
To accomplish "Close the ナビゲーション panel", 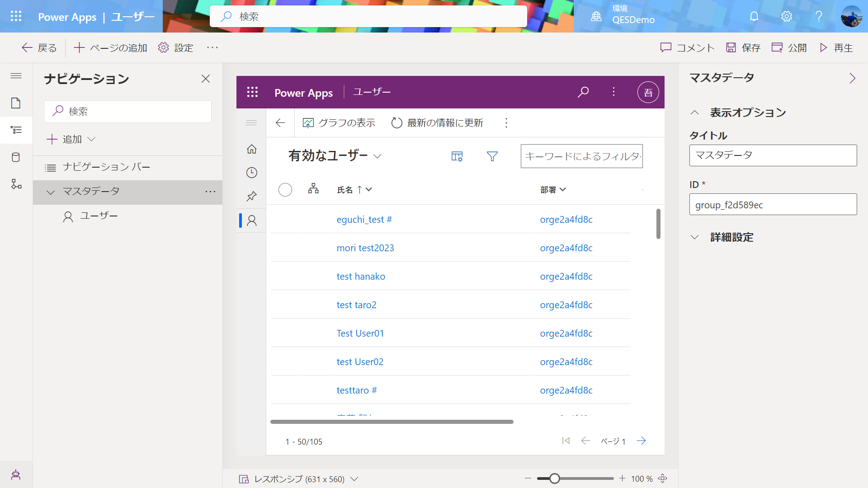I will pyautogui.click(x=206, y=79).
